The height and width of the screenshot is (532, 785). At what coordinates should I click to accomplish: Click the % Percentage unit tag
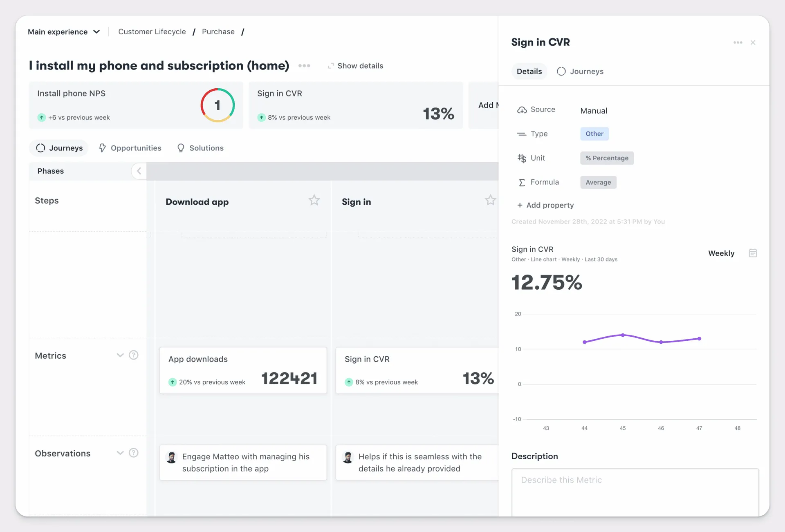[x=607, y=158]
